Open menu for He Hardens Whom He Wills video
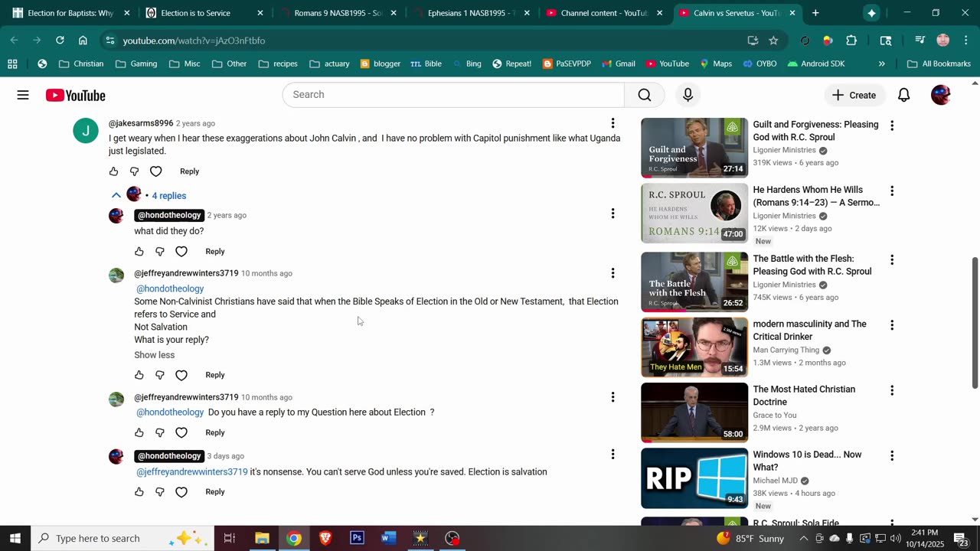The image size is (980, 551). tap(892, 191)
